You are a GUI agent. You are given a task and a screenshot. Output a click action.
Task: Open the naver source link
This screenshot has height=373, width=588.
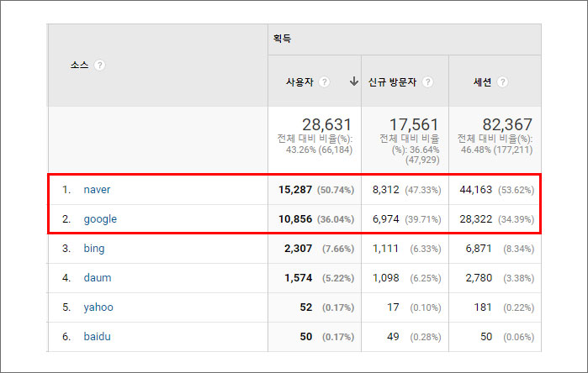coord(97,190)
